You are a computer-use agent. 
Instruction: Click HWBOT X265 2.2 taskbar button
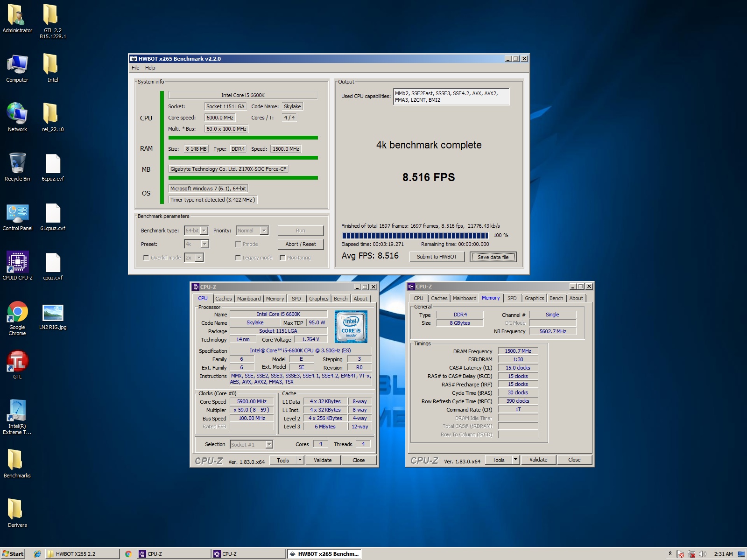point(83,554)
